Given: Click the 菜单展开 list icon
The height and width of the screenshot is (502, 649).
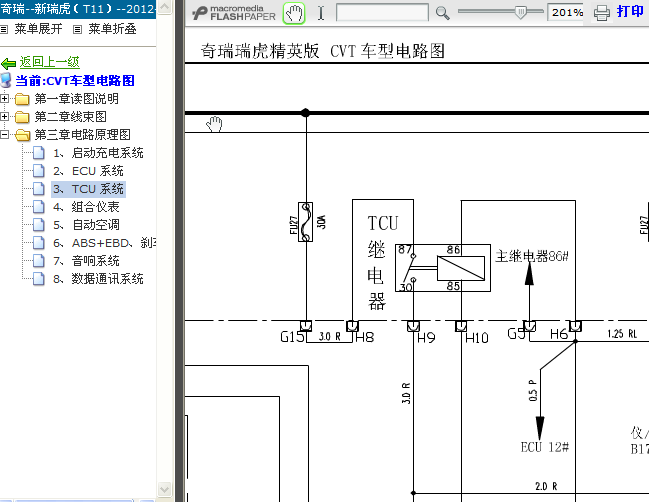Looking at the screenshot, I should (x=4, y=29).
